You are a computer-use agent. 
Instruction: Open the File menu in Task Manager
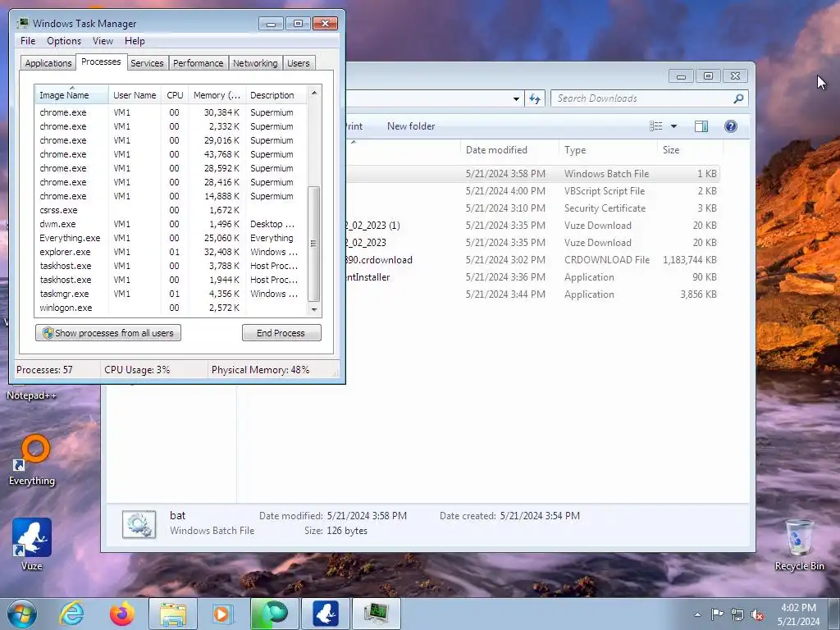[x=28, y=41]
